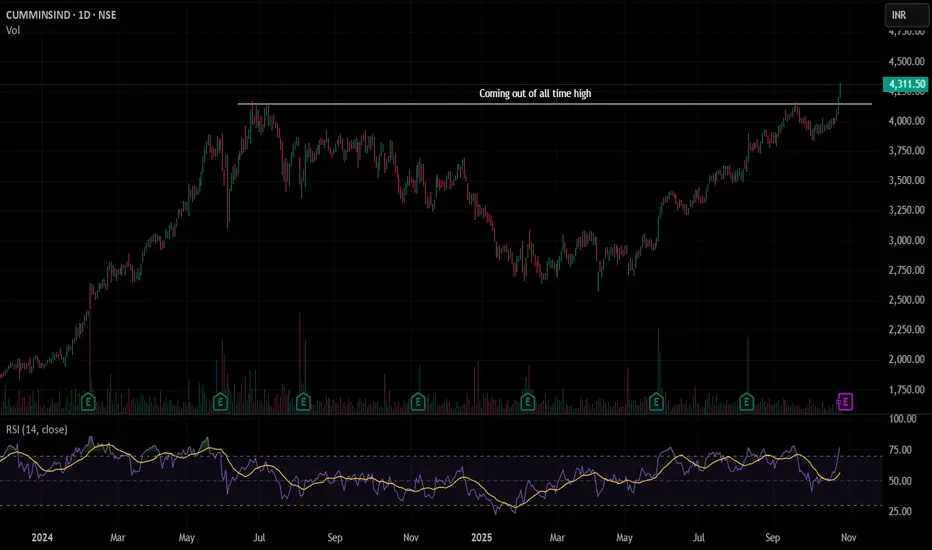Open the late May 2025 earnings marker
The width and height of the screenshot is (932, 550).
(656, 402)
